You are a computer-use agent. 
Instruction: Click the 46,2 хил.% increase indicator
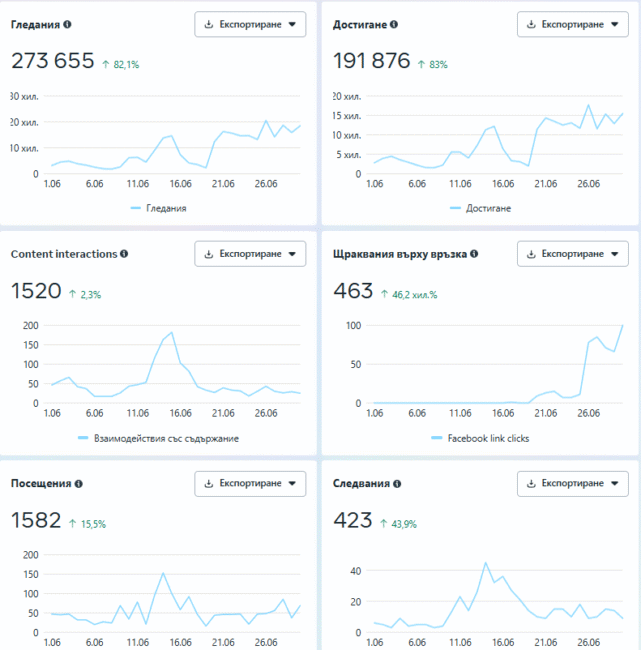416,294
